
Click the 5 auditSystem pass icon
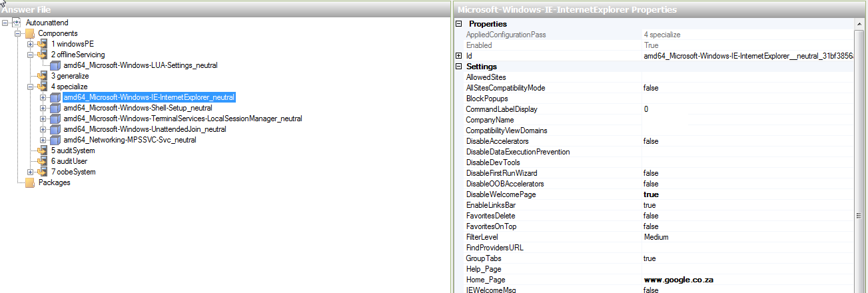[x=42, y=150]
